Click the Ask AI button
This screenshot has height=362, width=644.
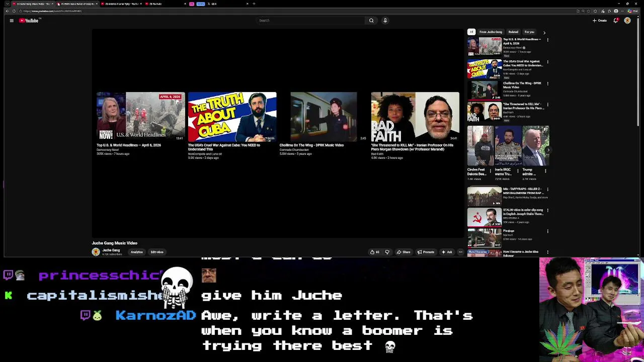coord(447,252)
